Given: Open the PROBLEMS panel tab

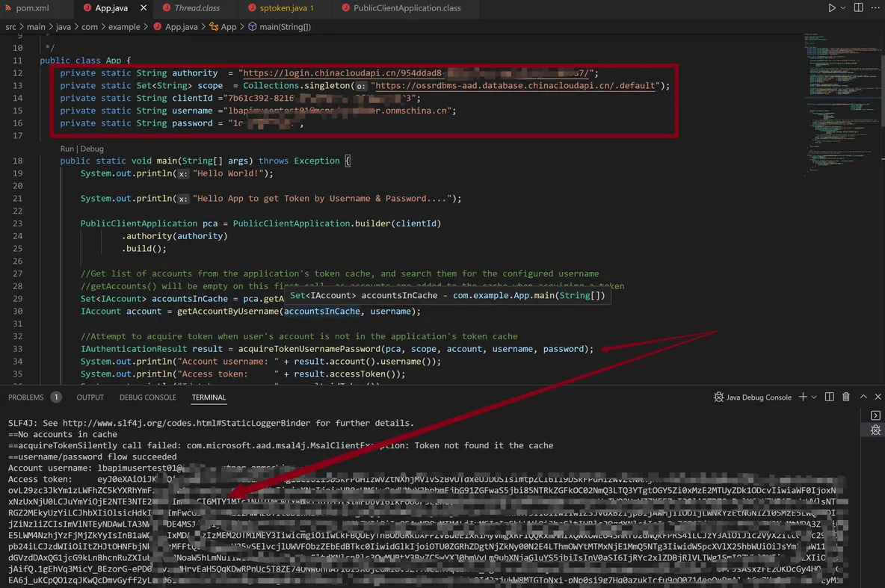Looking at the screenshot, I should click(26, 397).
